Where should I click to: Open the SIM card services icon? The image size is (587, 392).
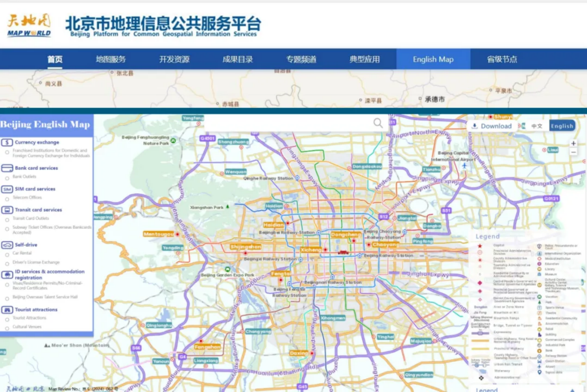pyautogui.click(x=7, y=189)
